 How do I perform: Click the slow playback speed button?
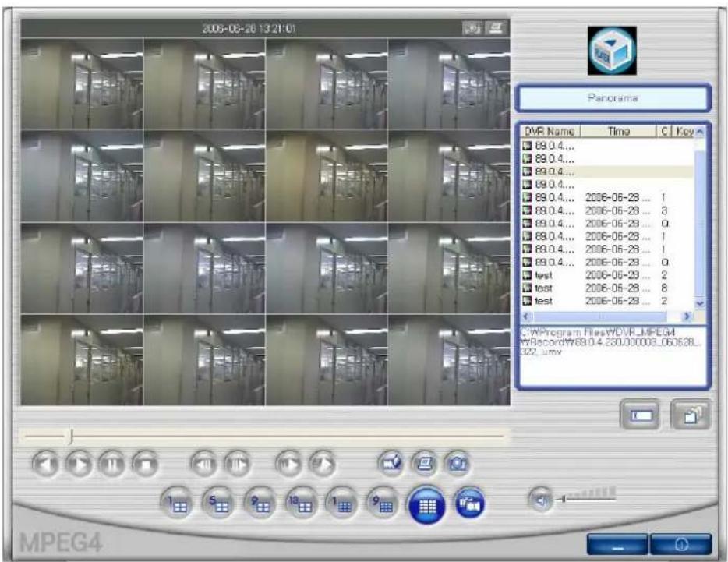click(x=288, y=464)
